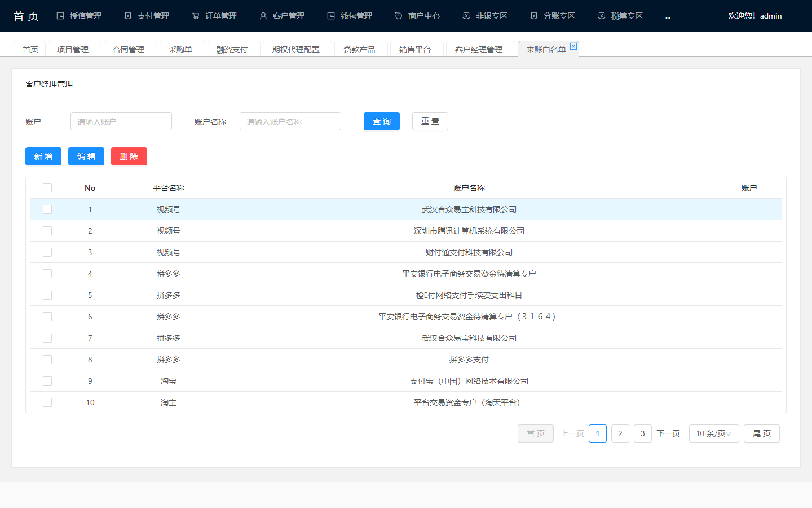The width and height of the screenshot is (812, 508).
Task: Check the row 3 财付通支付 checkbox
Action: pos(47,252)
